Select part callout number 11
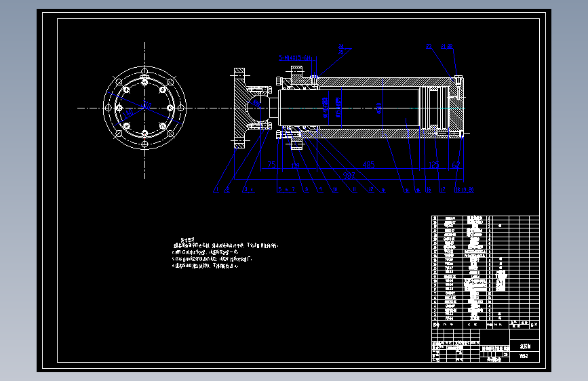The image size is (588, 381). [355, 190]
